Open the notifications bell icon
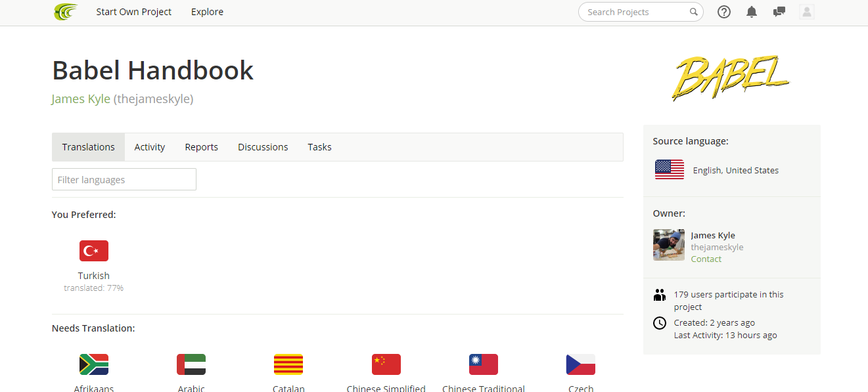This screenshot has height=392, width=868. tap(752, 12)
